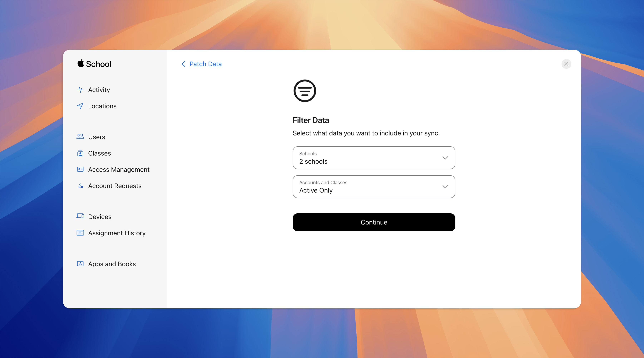644x358 pixels.
Task: Open the Accounts and Classes dropdown
Action: point(374,187)
